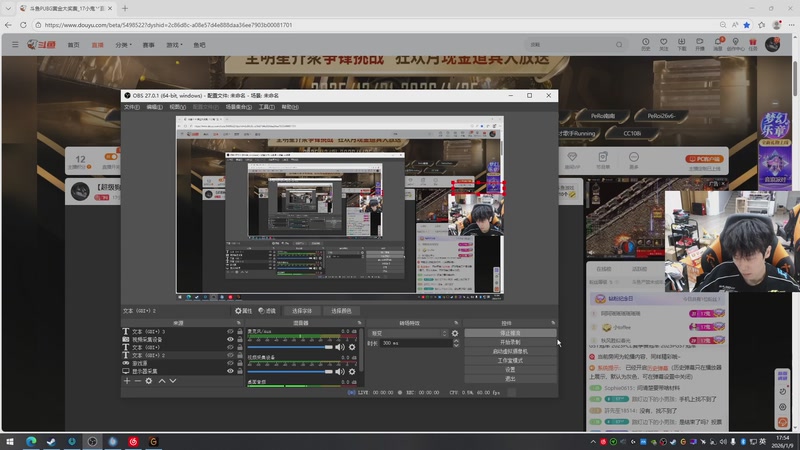Mute the 麦克风/Aux speaker icon
Image resolution: width=800 pixels, height=450 pixels.
339,347
